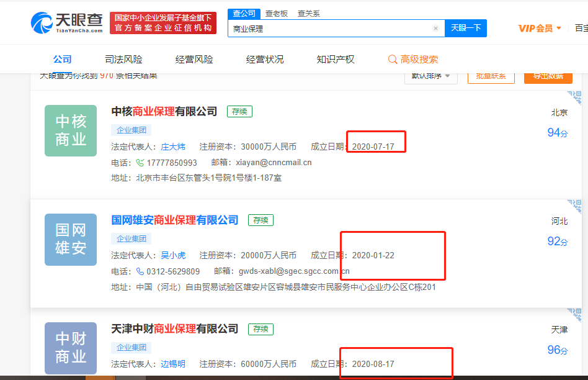Switch to the 经营状况 tab

265,60
